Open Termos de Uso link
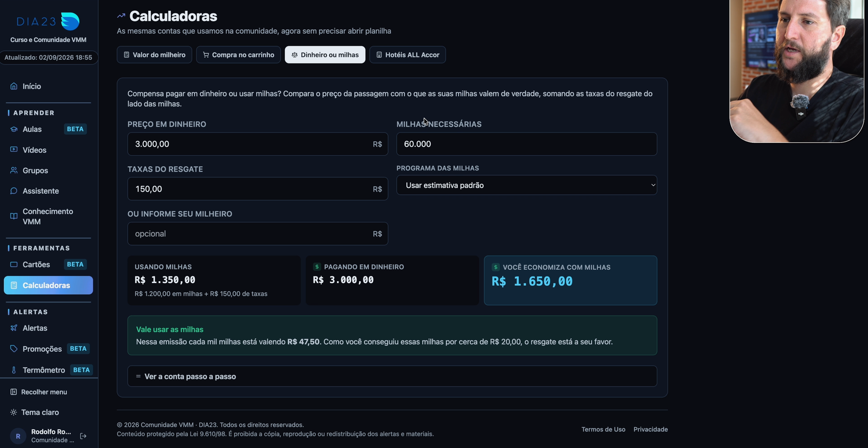Image resolution: width=868 pixels, height=448 pixels. [603, 430]
